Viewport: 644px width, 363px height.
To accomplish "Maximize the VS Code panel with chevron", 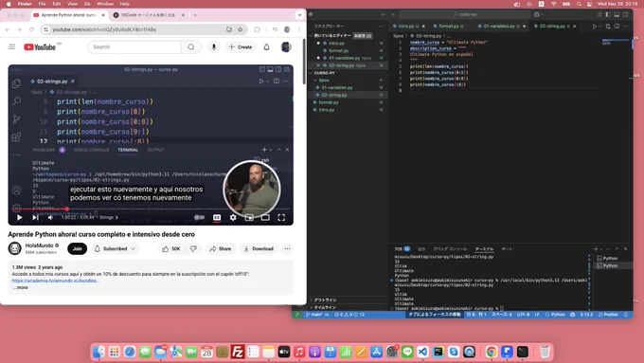I will pyautogui.click(x=617, y=248).
